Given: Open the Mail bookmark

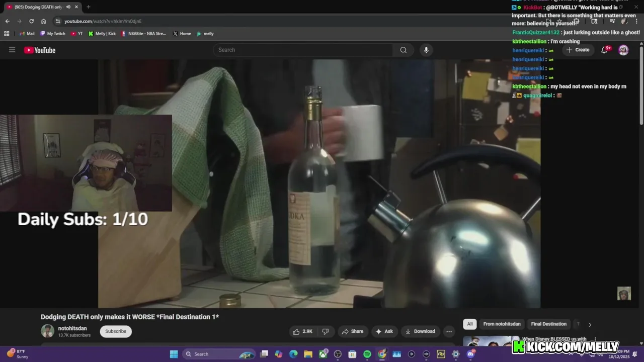Looking at the screenshot, I should pyautogui.click(x=27, y=34).
